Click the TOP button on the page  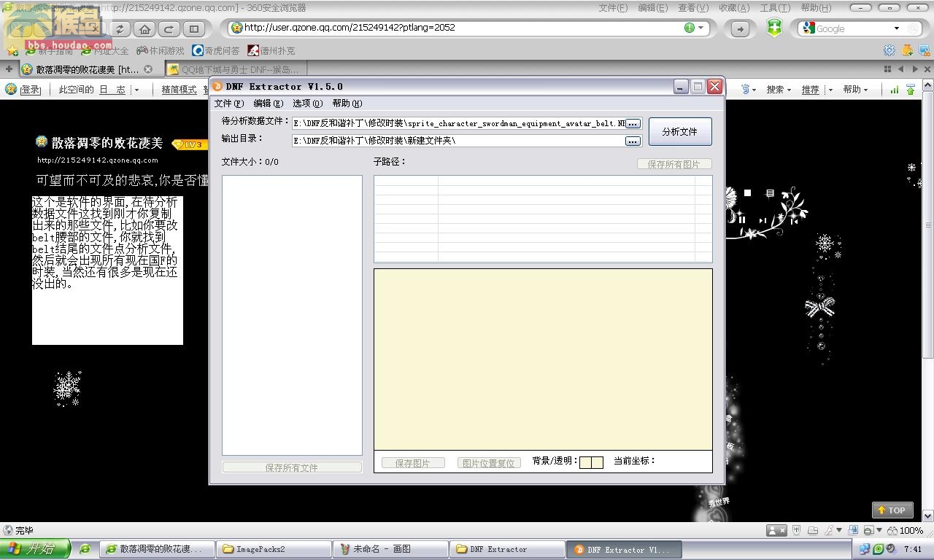[892, 510]
